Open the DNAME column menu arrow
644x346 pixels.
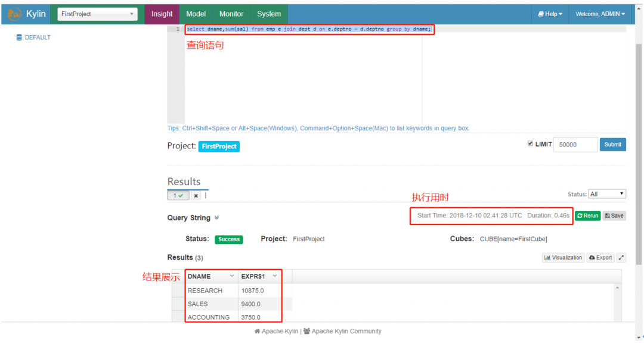231,276
